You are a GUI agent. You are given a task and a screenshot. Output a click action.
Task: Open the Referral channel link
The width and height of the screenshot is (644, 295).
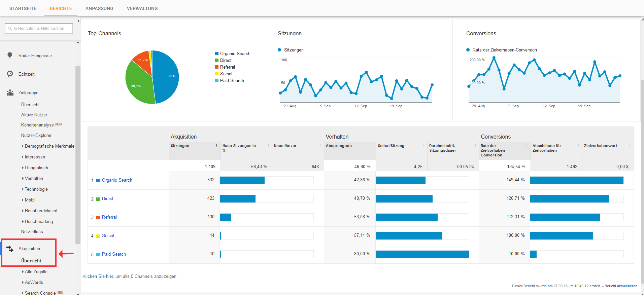(109, 217)
